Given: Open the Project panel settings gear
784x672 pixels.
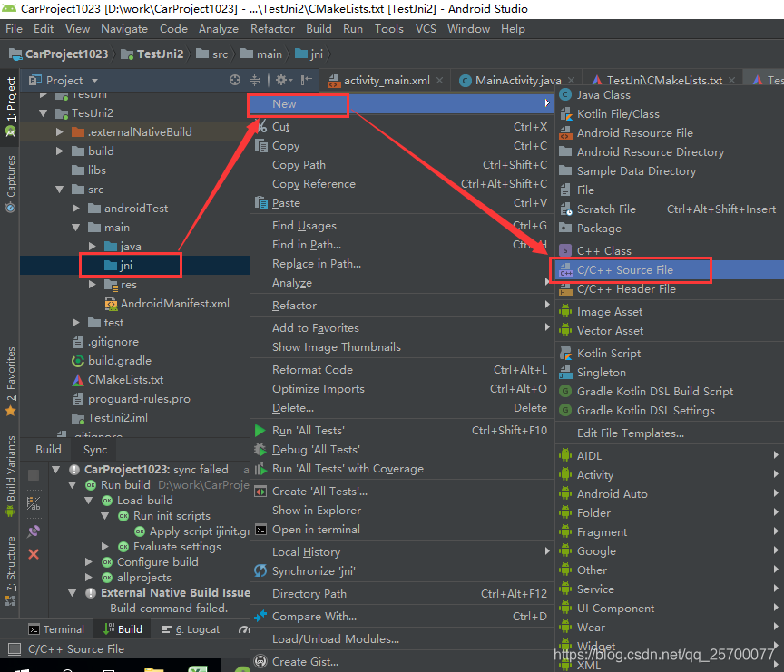Looking at the screenshot, I should [x=281, y=80].
